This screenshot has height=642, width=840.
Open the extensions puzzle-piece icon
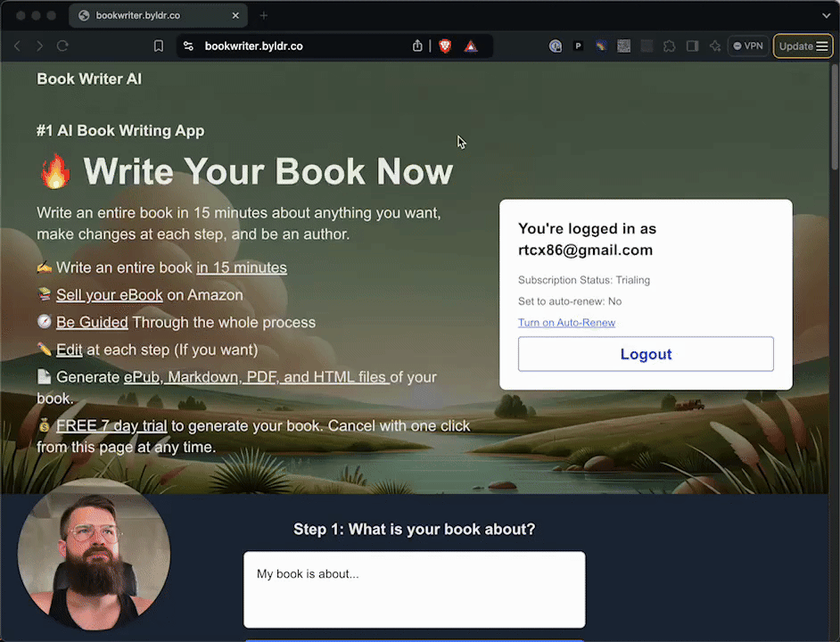pyautogui.click(x=670, y=45)
